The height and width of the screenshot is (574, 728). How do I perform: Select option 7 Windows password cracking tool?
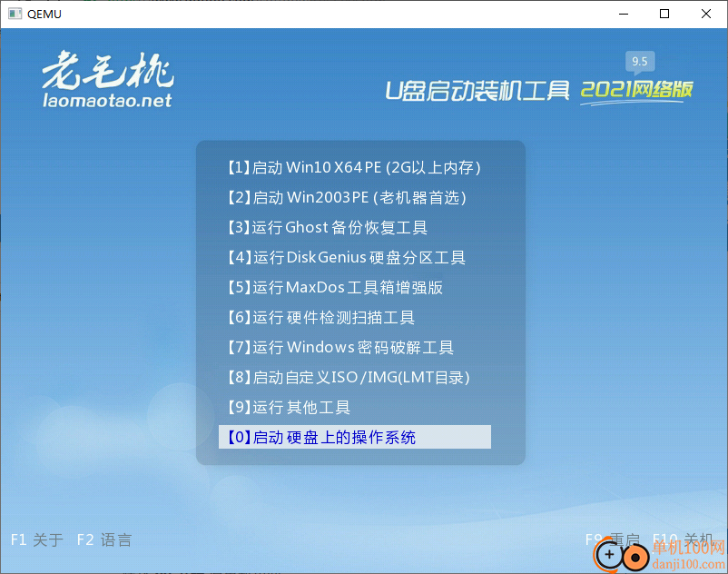[340, 347]
